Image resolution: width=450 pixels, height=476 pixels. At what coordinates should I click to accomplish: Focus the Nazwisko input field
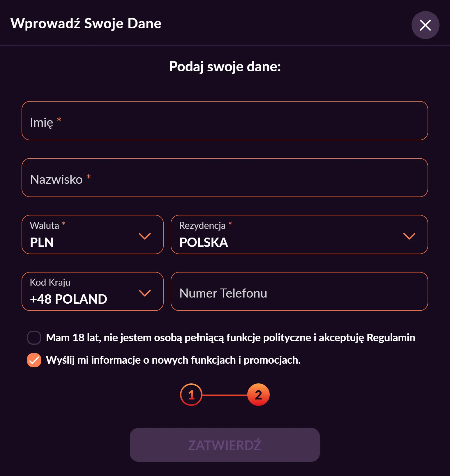pos(225,178)
